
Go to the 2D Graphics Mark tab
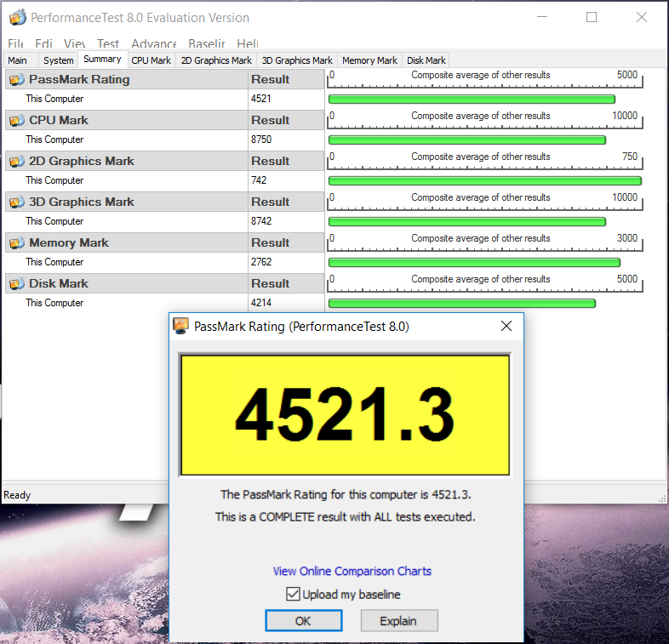point(216,60)
